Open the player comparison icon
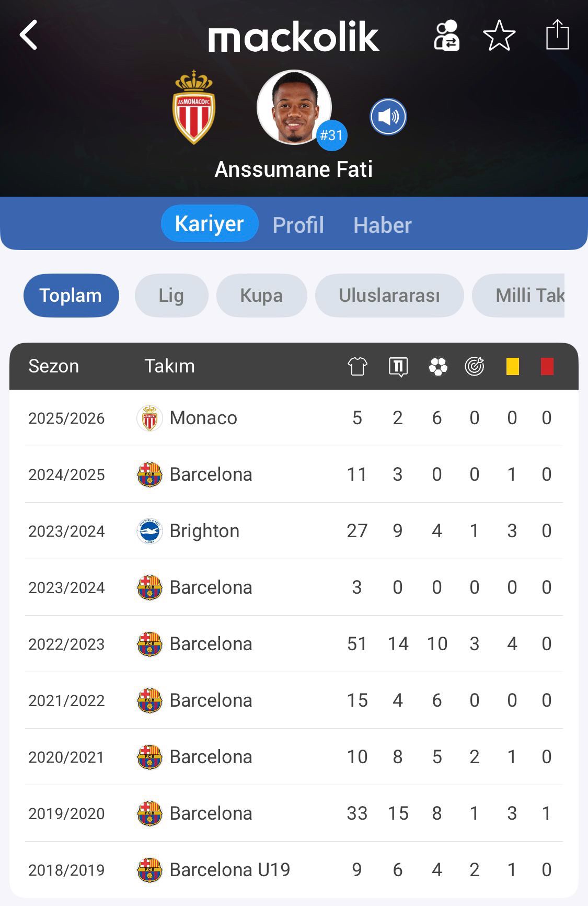This screenshot has height=906, width=588. click(447, 36)
